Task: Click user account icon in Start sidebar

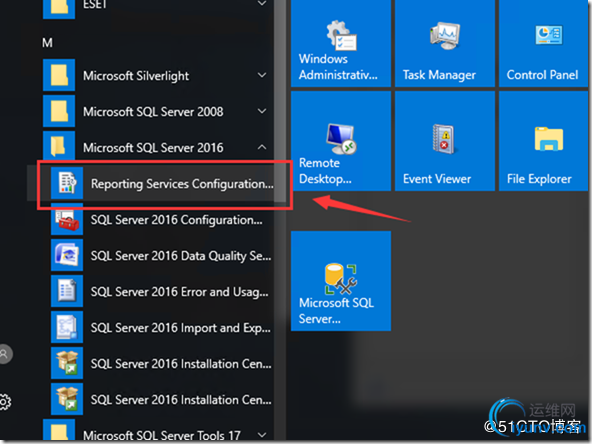Action: tap(5, 354)
